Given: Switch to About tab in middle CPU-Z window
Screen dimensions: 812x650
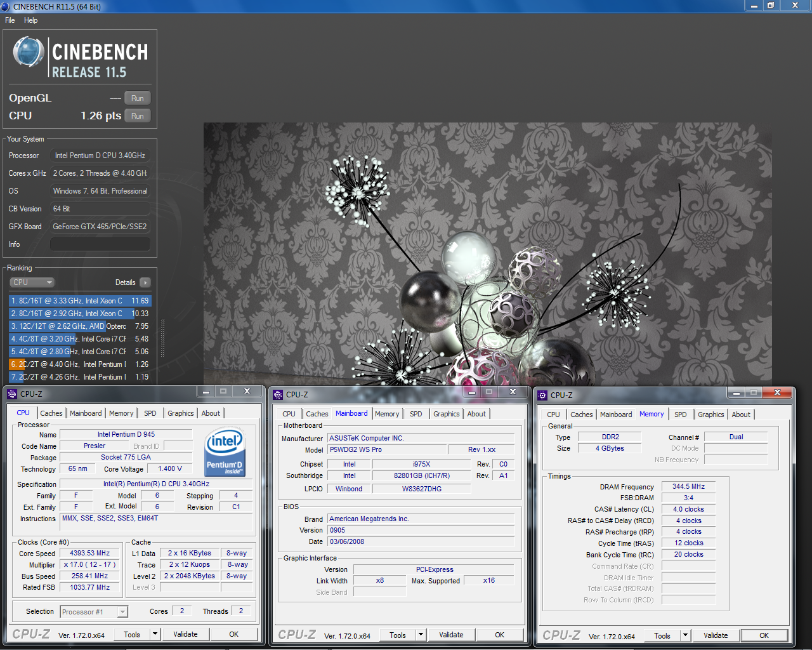Looking at the screenshot, I should click(x=476, y=414).
